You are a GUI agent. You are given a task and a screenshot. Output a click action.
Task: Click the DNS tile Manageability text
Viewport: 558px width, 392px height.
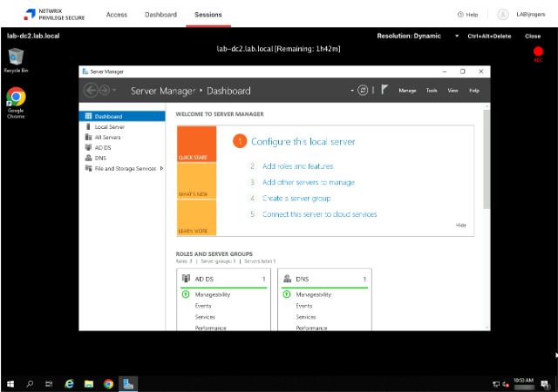click(x=314, y=294)
